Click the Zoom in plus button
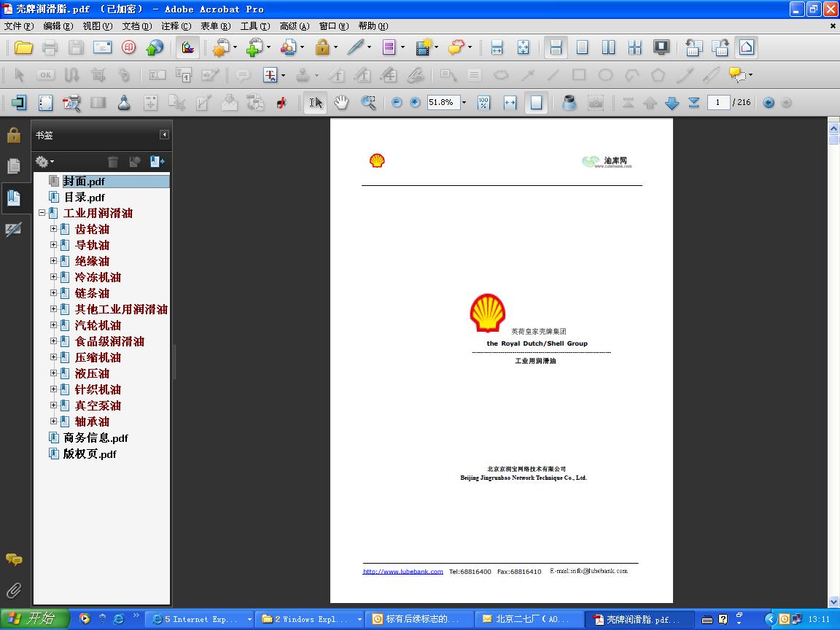 tap(415, 102)
